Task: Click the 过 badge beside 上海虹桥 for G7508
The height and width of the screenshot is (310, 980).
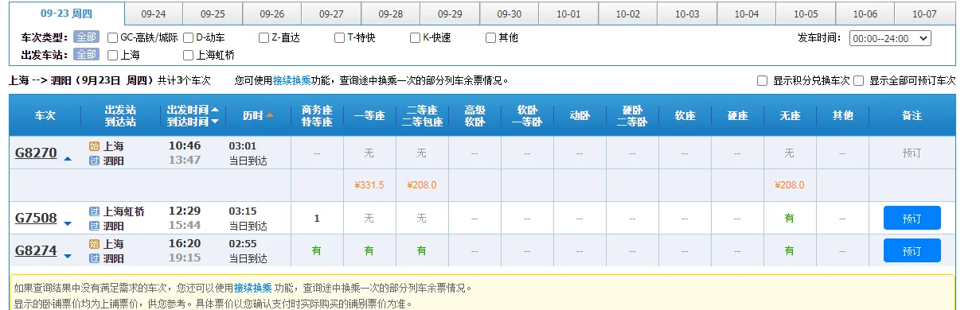Action: click(94, 211)
